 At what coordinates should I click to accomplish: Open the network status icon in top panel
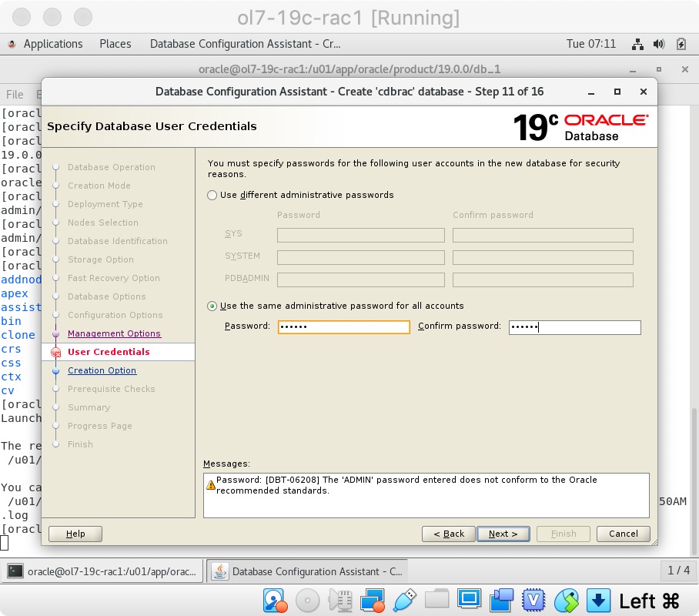coord(637,44)
